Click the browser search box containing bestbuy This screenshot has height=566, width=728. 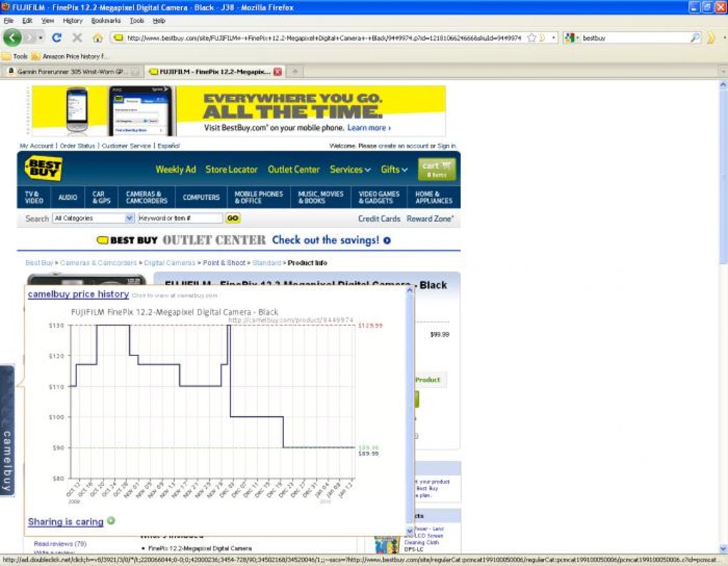tap(635, 38)
